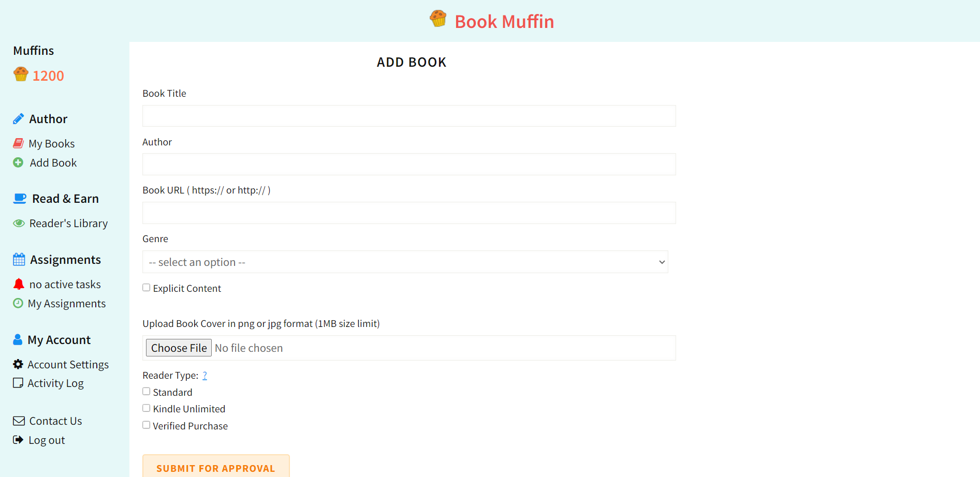
Task: Click the pencil icon next to Author
Action: click(18, 119)
